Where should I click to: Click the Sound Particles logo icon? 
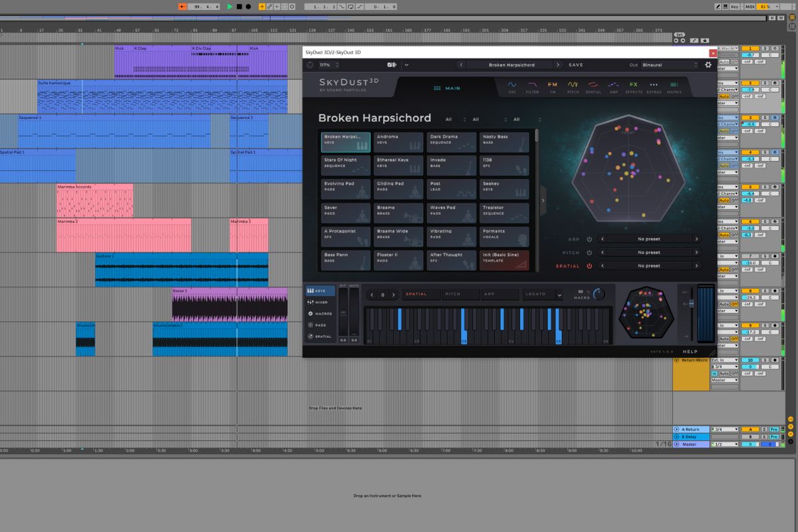pos(310,65)
